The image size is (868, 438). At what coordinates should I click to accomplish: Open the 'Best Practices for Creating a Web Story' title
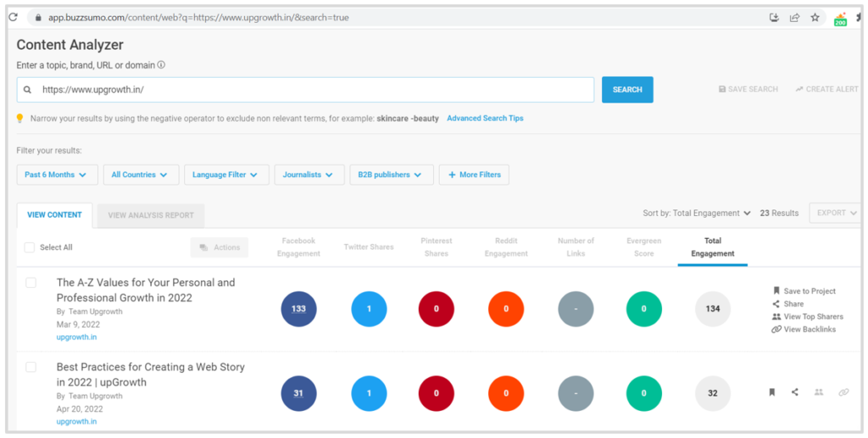(151, 374)
